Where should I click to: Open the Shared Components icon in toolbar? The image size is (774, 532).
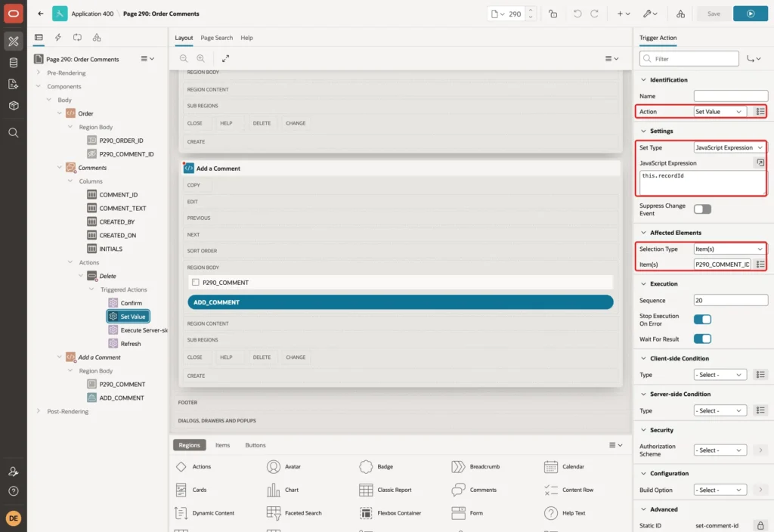click(681, 14)
